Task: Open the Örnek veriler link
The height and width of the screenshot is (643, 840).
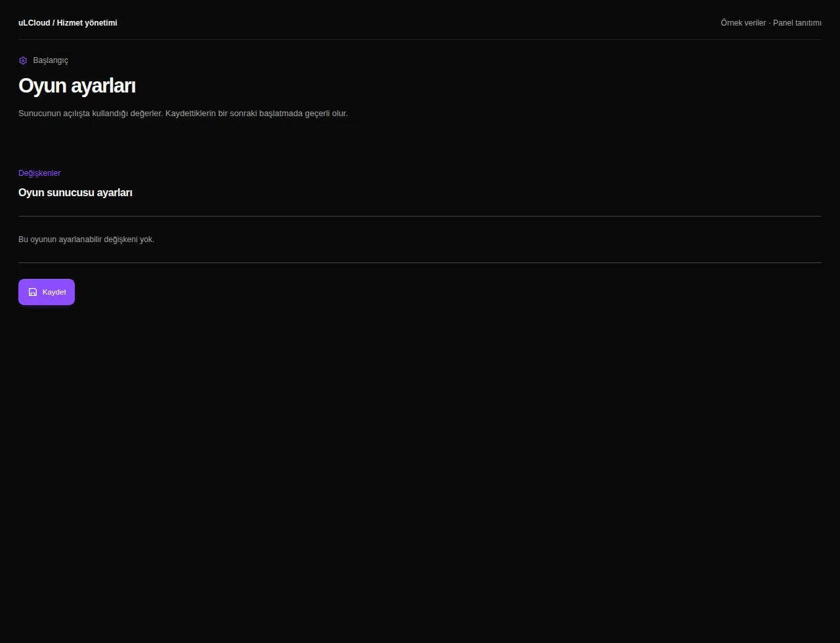Action: pos(743,23)
